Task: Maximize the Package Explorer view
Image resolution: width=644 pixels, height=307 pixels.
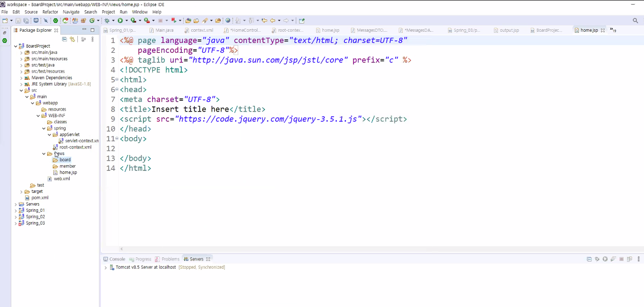Action: coord(92,30)
